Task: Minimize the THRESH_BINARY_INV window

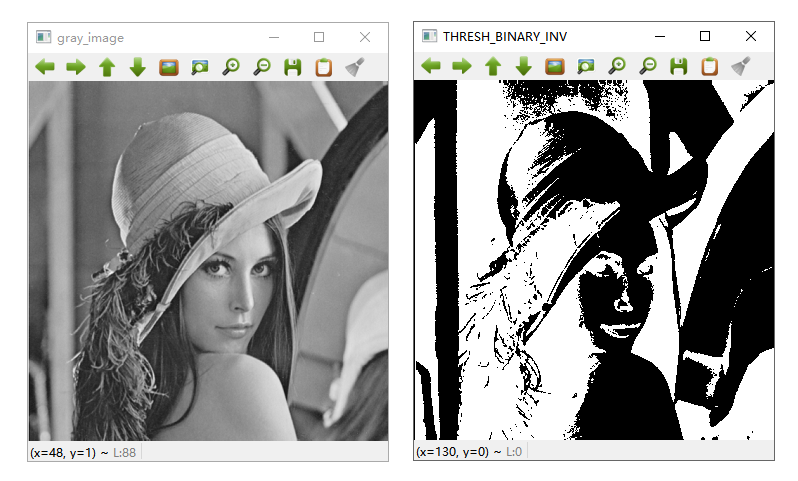Action: pyautogui.click(x=660, y=36)
